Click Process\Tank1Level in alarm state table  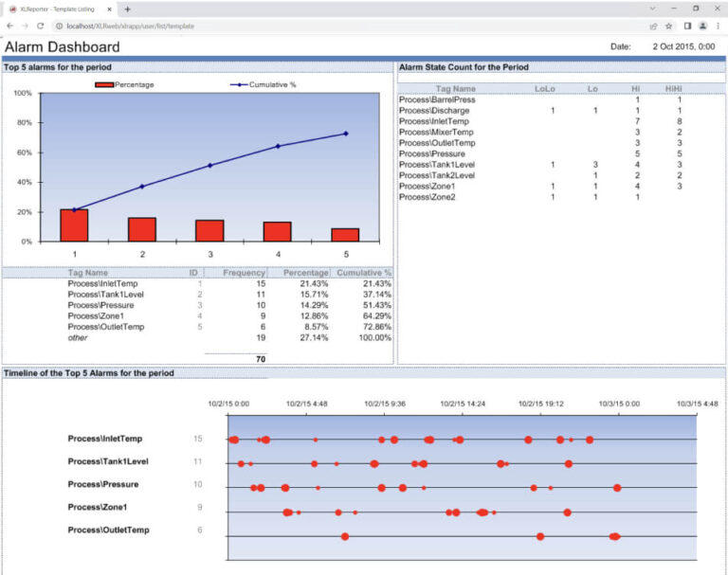tap(437, 165)
